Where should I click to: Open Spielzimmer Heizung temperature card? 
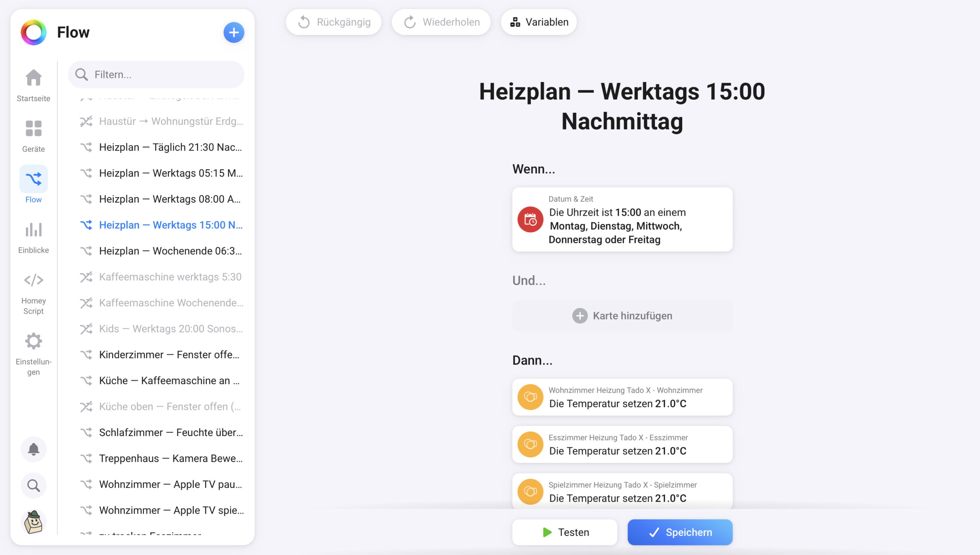pyautogui.click(x=622, y=492)
